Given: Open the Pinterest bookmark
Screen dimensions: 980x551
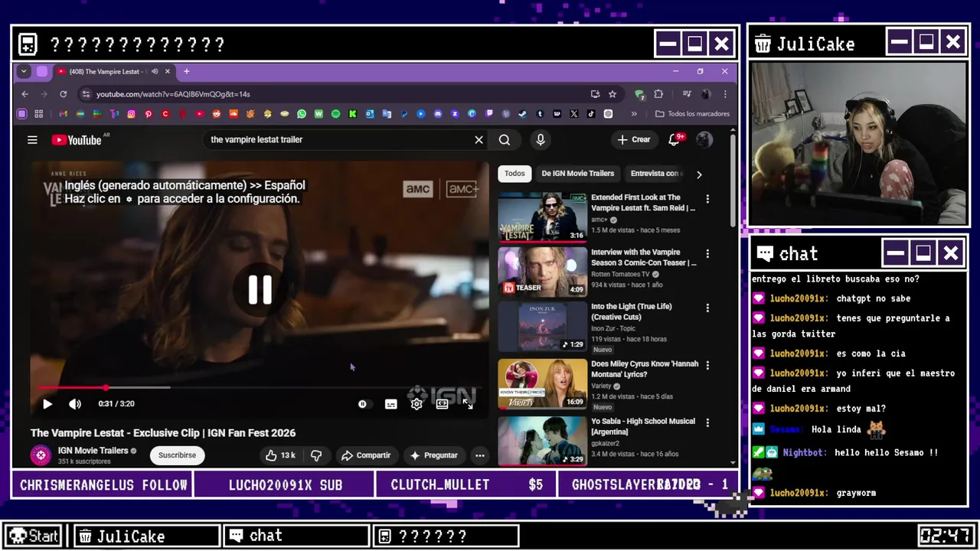Looking at the screenshot, I should pos(149,114).
